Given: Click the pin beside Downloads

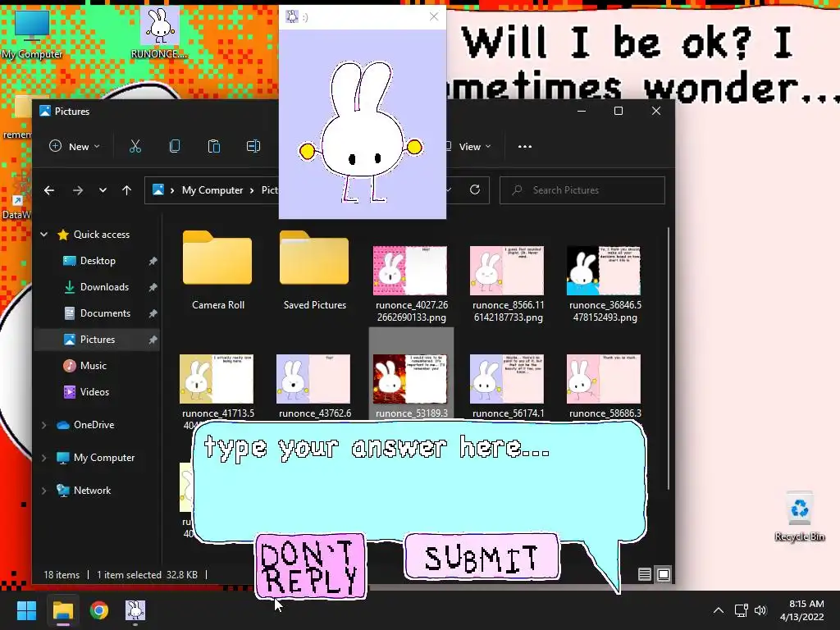Looking at the screenshot, I should pyautogui.click(x=153, y=287).
